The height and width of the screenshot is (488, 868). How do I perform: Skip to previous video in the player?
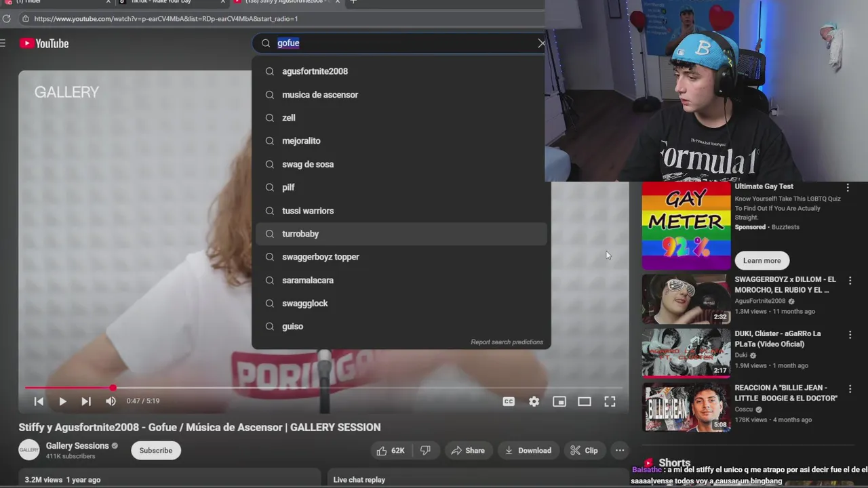click(39, 401)
